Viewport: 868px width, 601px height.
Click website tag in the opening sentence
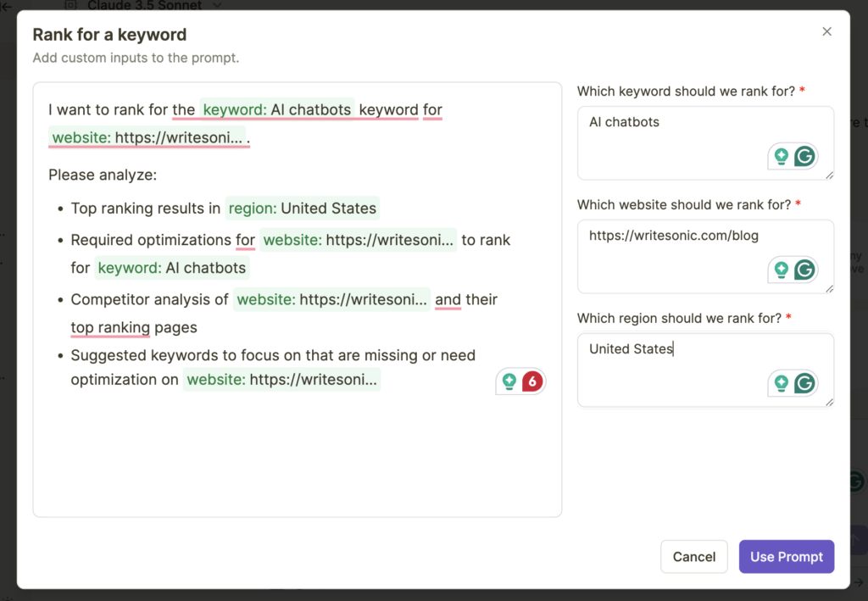click(147, 137)
